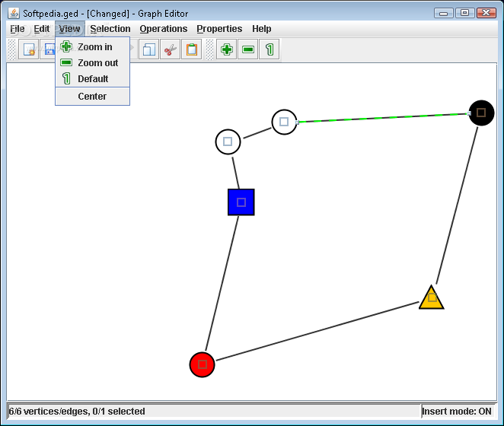Open the Edit menu
The width and height of the screenshot is (504, 426).
point(41,29)
